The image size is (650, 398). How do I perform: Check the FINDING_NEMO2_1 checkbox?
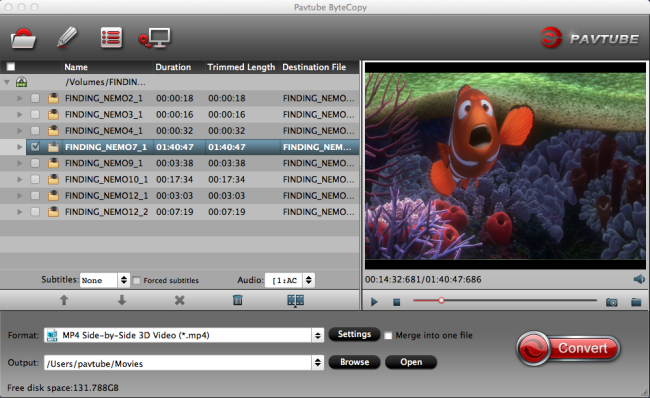(x=35, y=98)
